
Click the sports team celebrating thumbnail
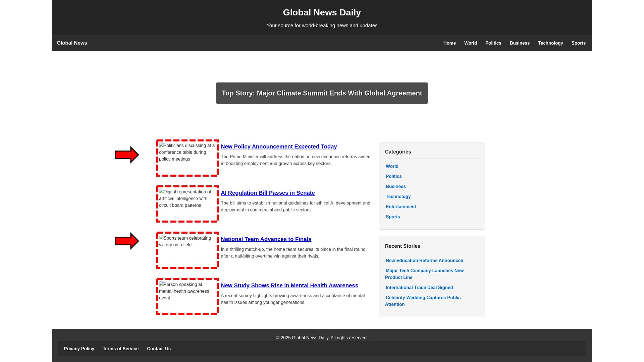tap(187, 250)
